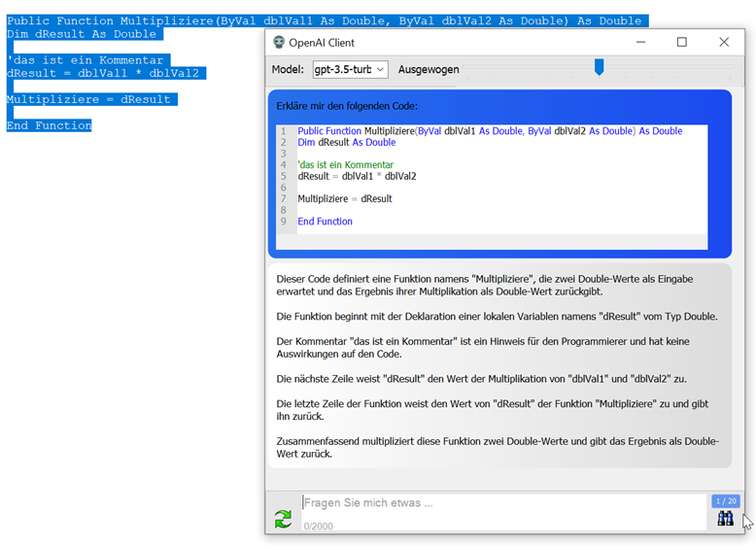This screenshot has height=550, width=756.
Task: Click the 0/2000 character counter
Action: [318, 527]
